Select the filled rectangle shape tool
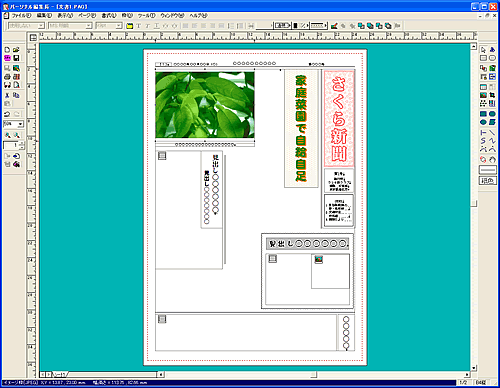This screenshot has width=500, height=388. point(483,114)
